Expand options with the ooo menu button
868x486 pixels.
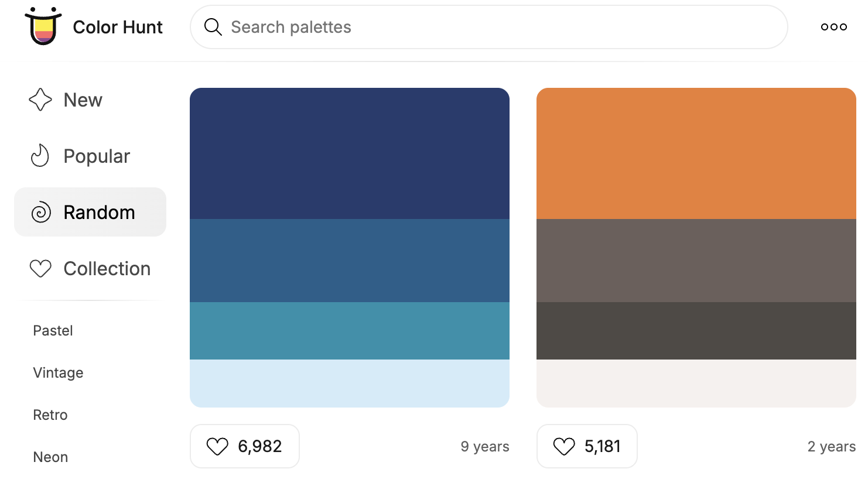coord(833,26)
